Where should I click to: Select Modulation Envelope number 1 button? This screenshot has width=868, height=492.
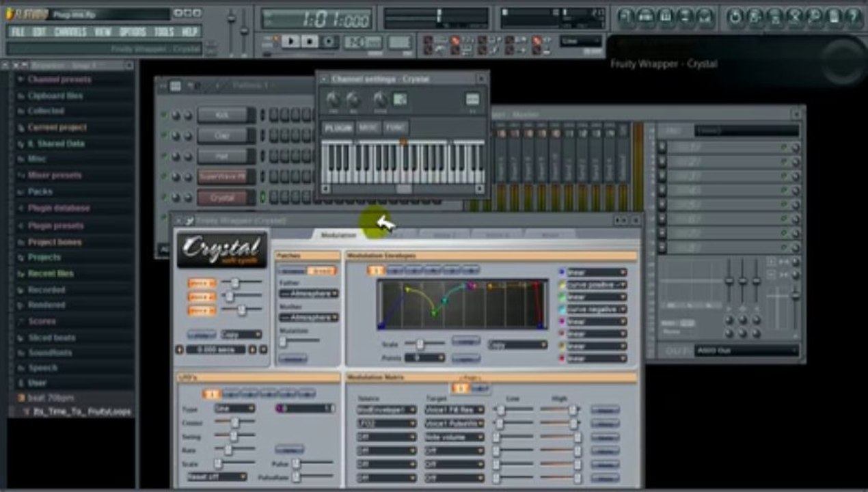point(376,271)
